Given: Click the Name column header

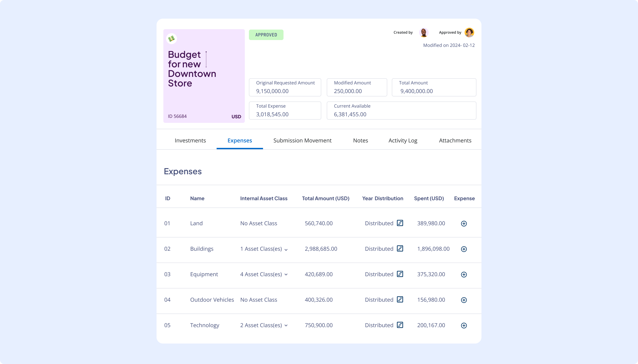Looking at the screenshot, I should (197, 199).
